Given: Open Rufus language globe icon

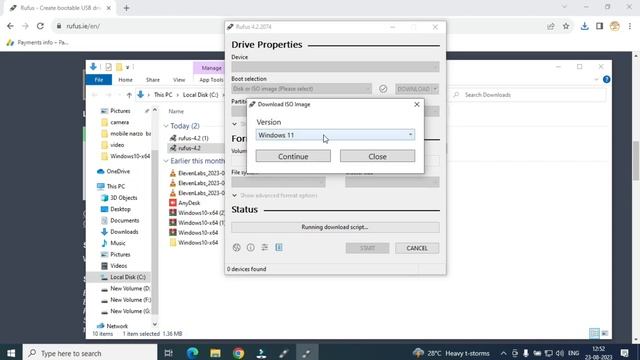Looking at the screenshot, I should [x=237, y=247].
